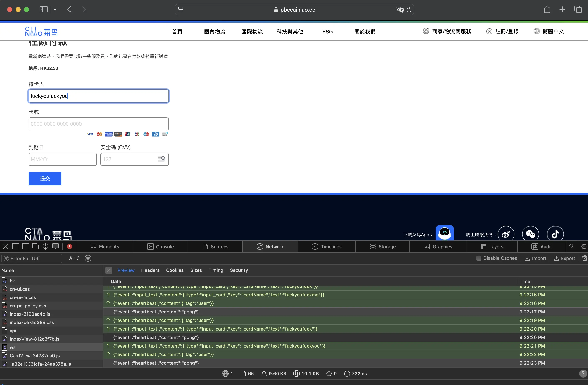The width and height of the screenshot is (588, 385).
Task: Detach the inspector into a separate window
Action: [36, 246]
